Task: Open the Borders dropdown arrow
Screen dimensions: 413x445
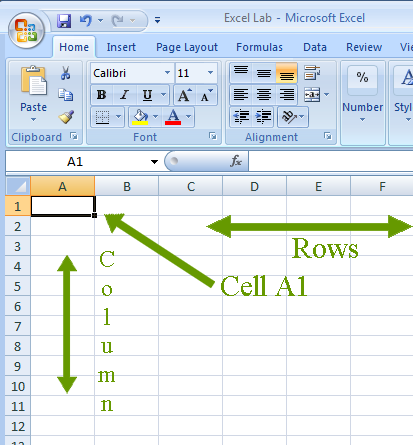Action: pos(118,117)
